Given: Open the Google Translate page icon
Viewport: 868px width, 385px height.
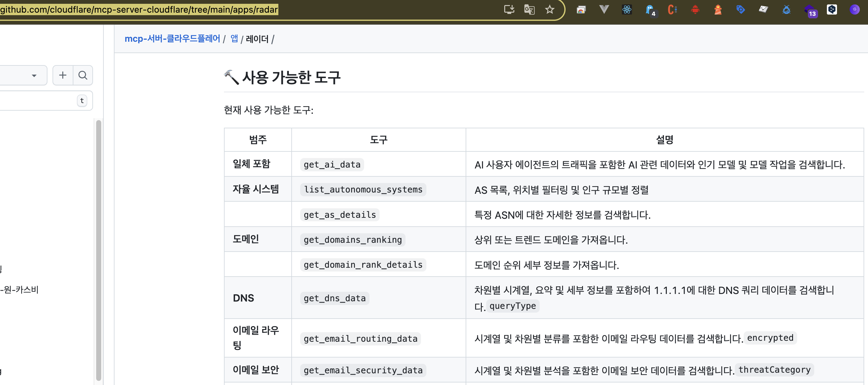Looking at the screenshot, I should tap(529, 9).
